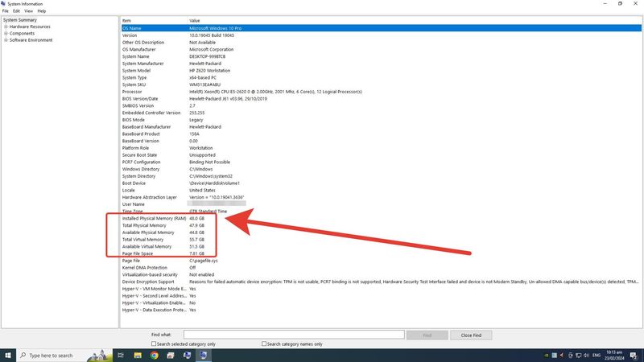644x362 pixels.
Task: Open the File menu
Action: pyautogui.click(x=6, y=11)
